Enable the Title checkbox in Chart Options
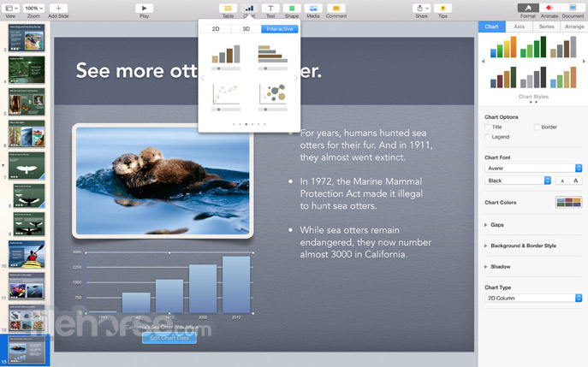 [x=488, y=127]
